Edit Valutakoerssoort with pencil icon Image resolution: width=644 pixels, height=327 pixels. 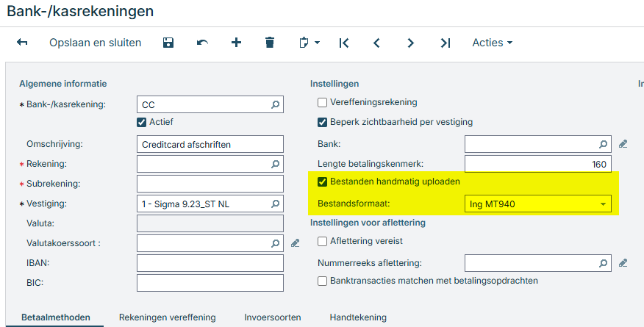pos(295,243)
